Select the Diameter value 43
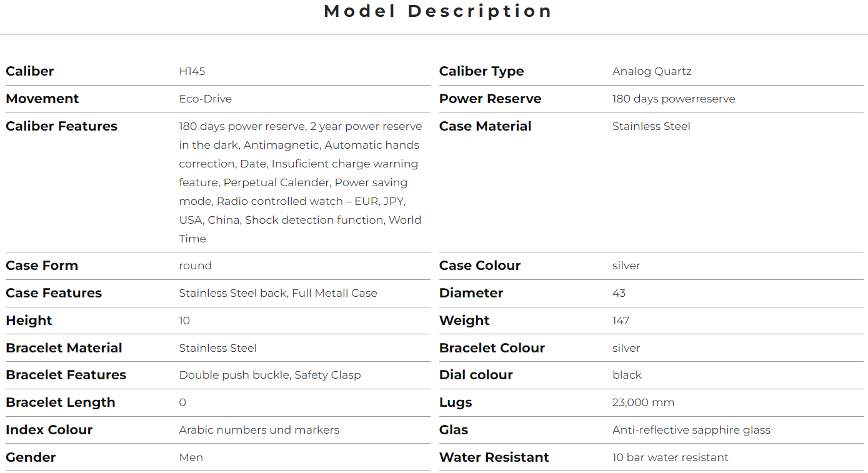This screenshot has width=868, height=473. coord(619,293)
